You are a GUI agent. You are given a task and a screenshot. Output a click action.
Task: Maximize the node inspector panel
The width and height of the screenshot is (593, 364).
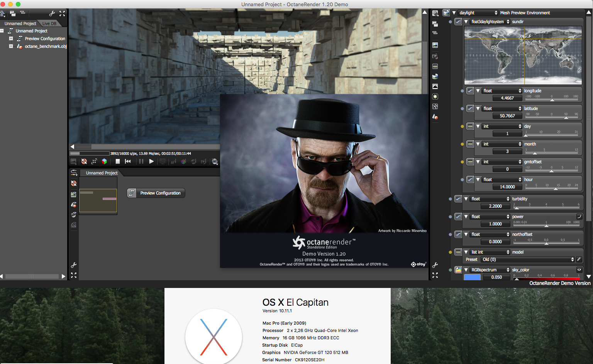coord(435,275)
